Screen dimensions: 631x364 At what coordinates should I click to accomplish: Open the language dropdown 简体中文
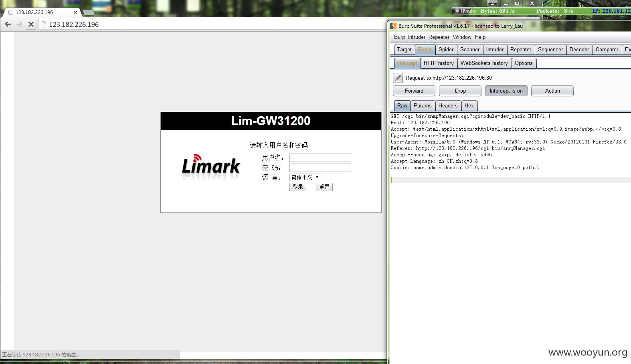pyautogui.click(x=305, y=177)
